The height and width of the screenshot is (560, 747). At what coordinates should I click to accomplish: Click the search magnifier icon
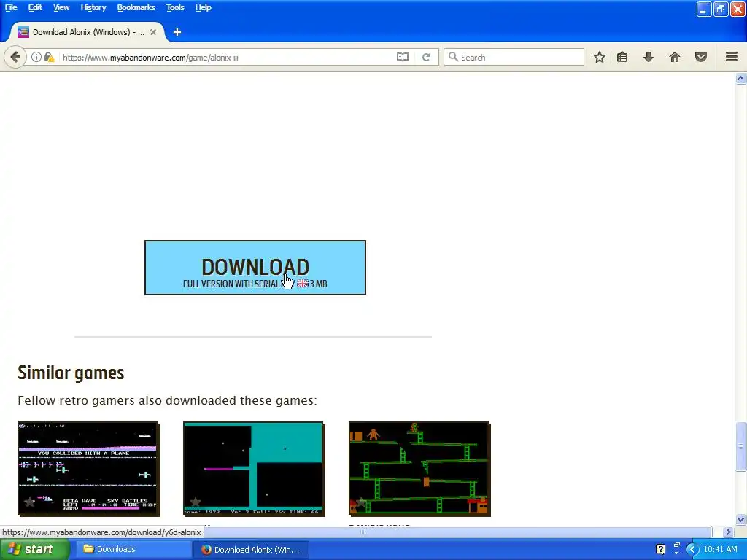pyautogui.click(x=453, y=57)
